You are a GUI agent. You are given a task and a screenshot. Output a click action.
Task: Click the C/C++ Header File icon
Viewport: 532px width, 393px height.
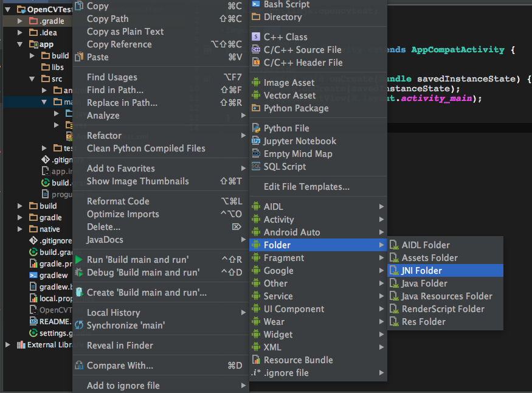coord(256,63)
